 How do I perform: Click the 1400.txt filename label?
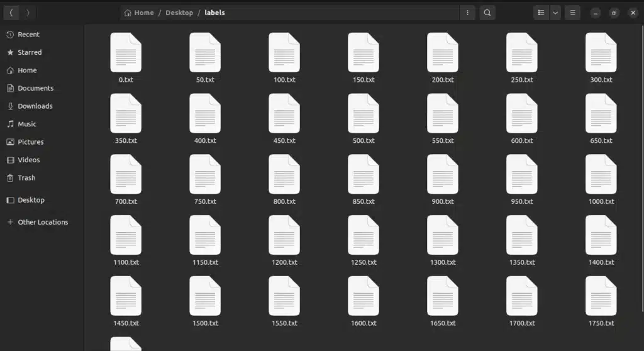[x=601, y=262]
